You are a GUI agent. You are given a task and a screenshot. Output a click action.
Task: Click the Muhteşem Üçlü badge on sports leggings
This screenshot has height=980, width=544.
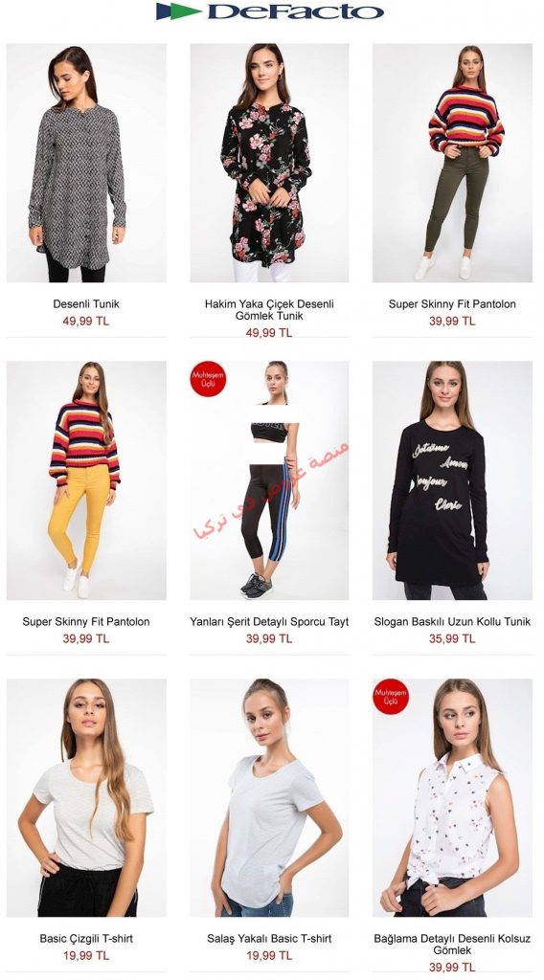(x=208, y=379)
